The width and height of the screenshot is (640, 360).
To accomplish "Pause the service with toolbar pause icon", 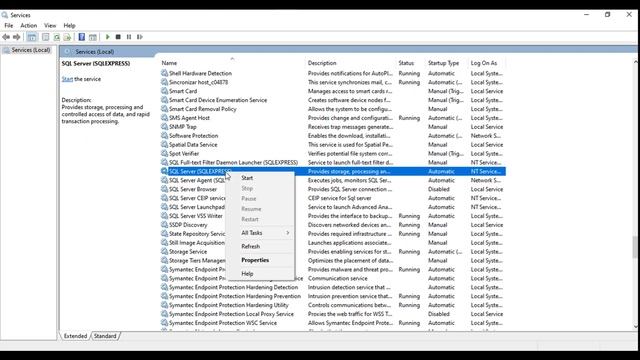I will click(129, 37).
